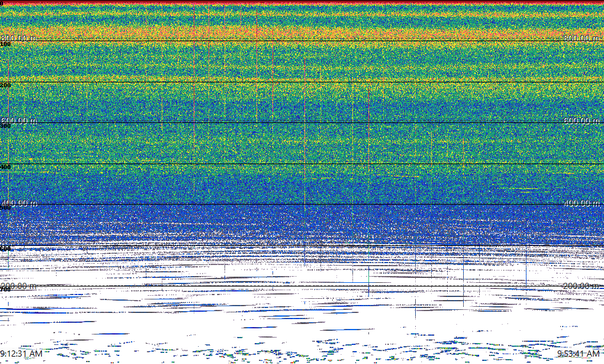Select the bold 300 depth scale label
The height and width of the screenshot is (364, 604).
click(x=6, y=126)
